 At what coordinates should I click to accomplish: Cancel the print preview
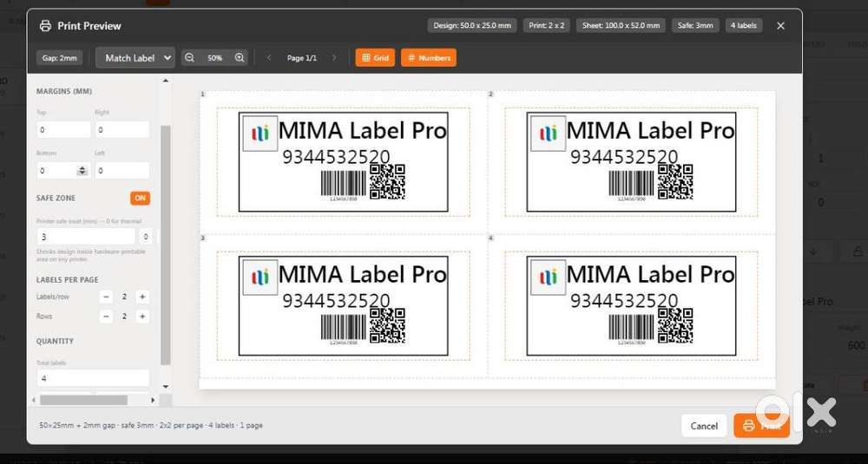pos(704,426)
